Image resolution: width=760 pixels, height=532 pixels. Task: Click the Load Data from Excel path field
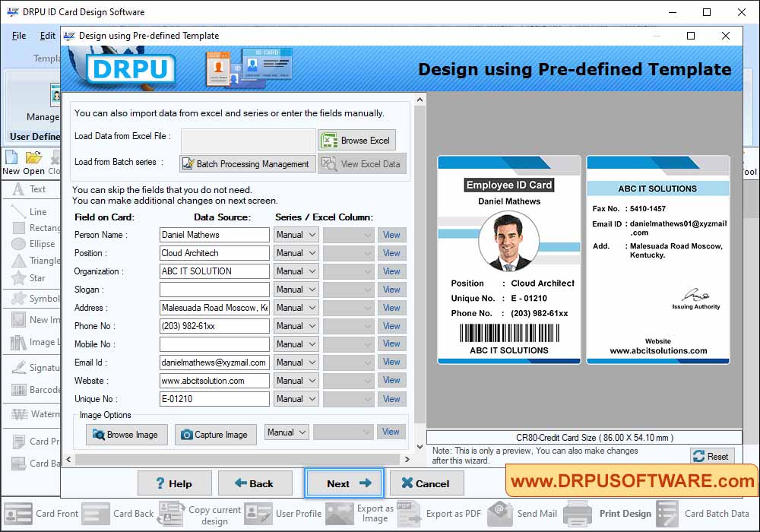point(249,141)
